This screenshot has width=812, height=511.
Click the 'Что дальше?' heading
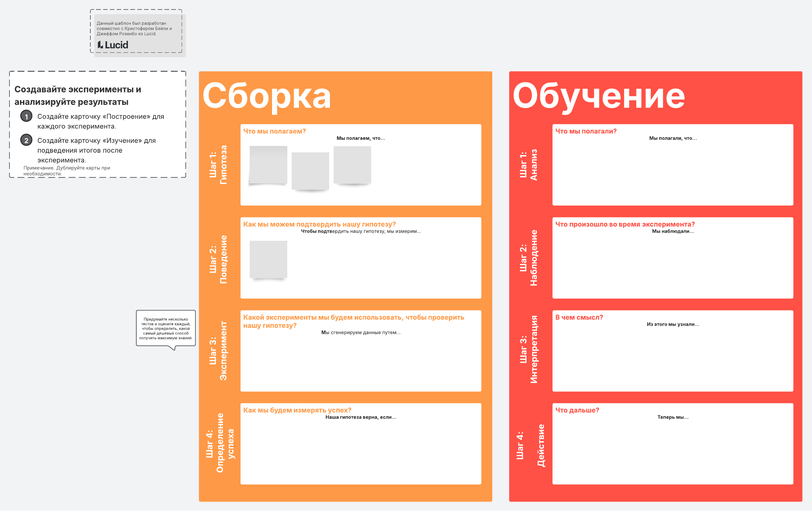click(x=577, y=410)
